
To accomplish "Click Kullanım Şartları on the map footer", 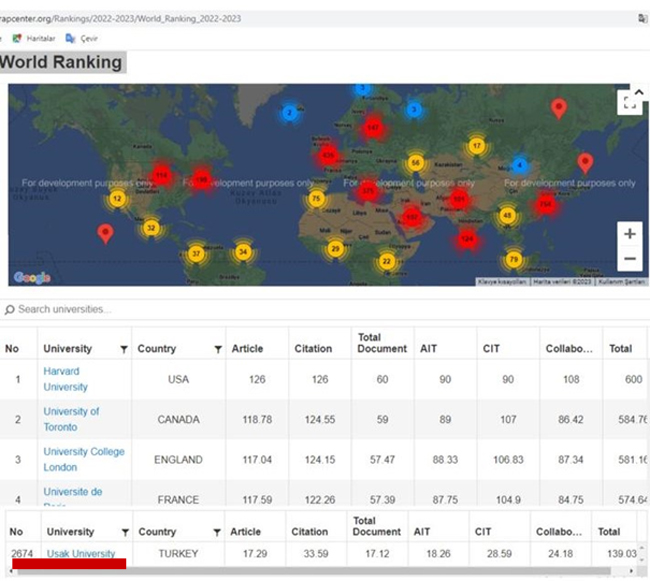I will click(x=621, y=282).
